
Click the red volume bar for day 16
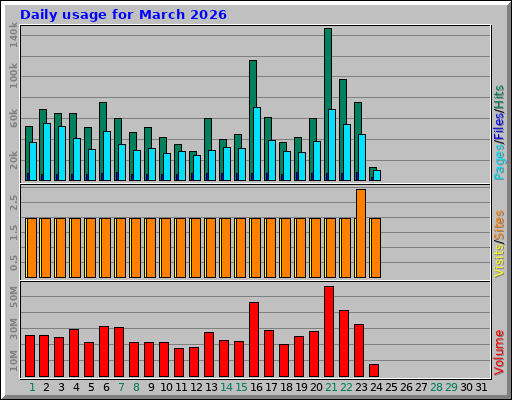(x=254, y=339)
